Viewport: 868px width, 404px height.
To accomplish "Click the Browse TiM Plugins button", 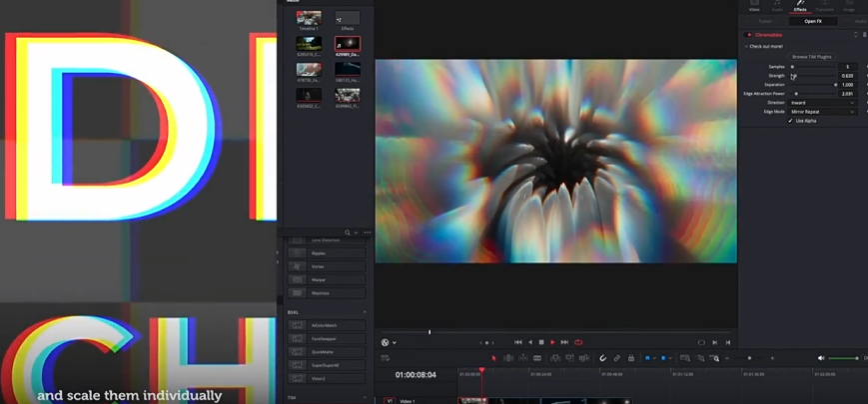I will (x=811, y=57).
